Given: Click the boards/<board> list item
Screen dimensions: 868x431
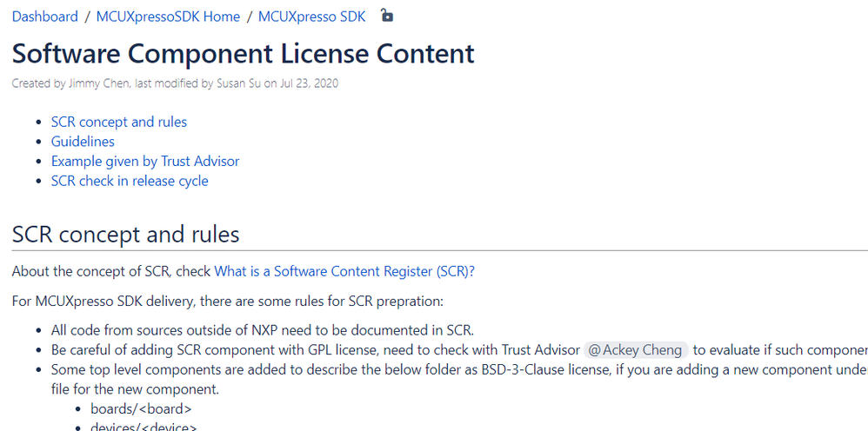Looking at the screenshot, I should [x=141, y=409].
